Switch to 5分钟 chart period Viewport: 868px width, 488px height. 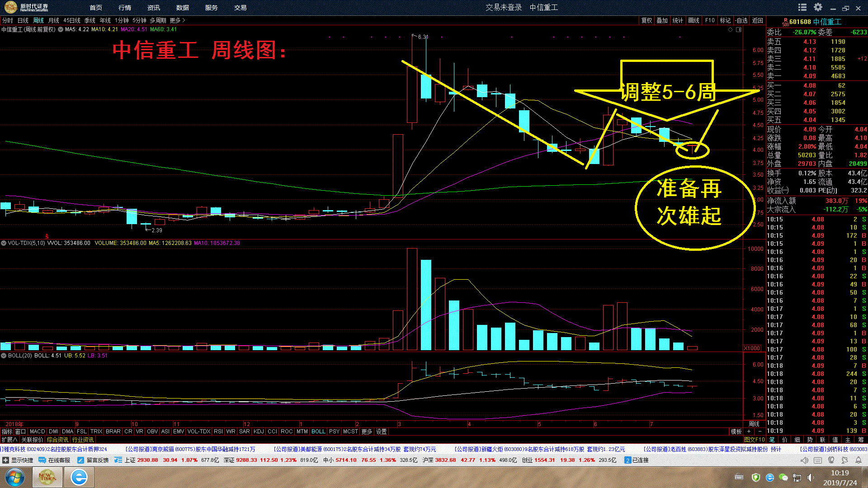click(x=139, y=20)
